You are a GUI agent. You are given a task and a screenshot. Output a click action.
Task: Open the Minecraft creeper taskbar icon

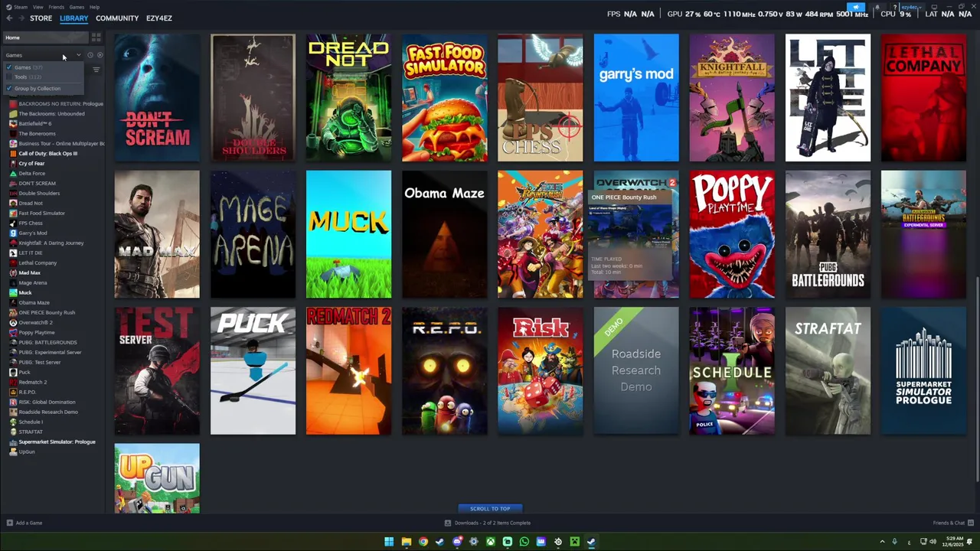(x=574, y=542)
